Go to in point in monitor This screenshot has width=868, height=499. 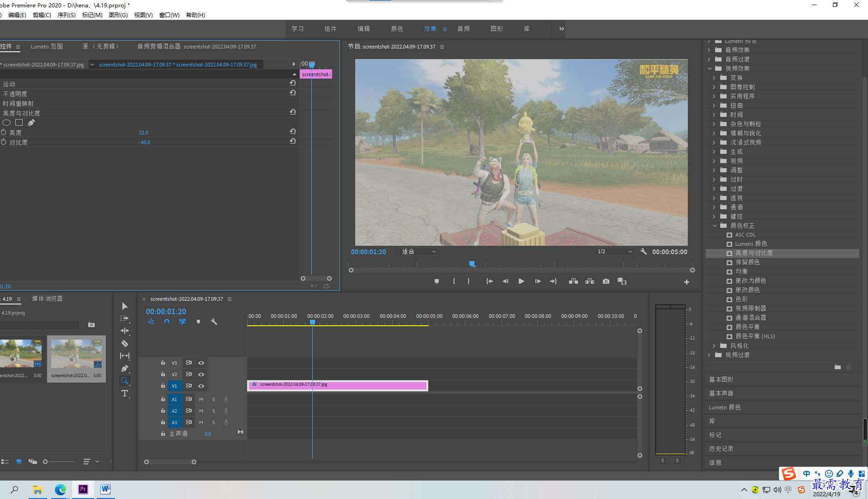[489, 281]
